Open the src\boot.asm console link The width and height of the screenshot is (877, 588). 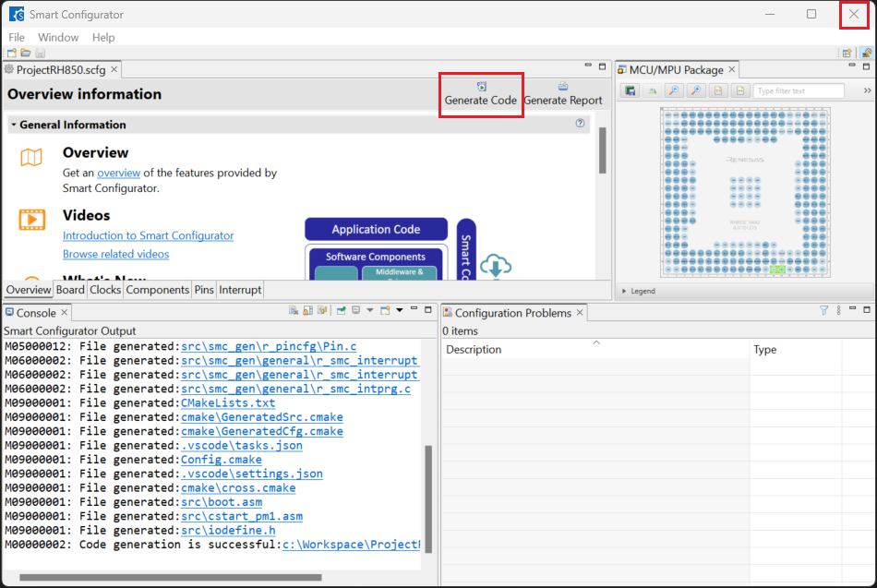tap(222, 502)
